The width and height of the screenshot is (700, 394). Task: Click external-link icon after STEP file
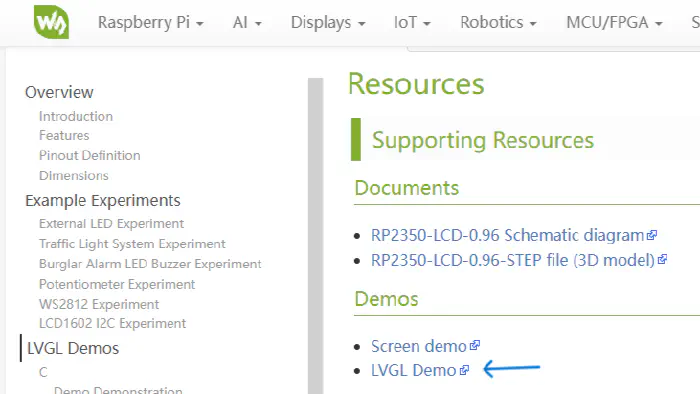tap(662, 259)
